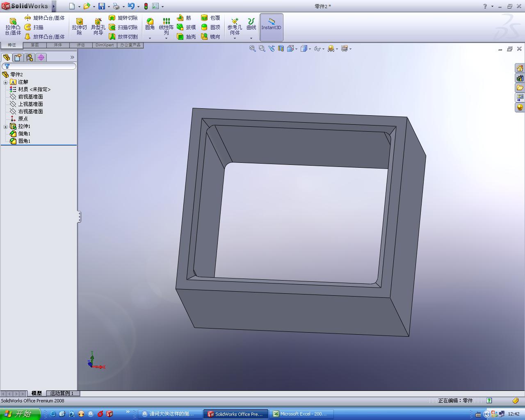Rebuild the model with traffic light icon
The image size is (525, 420).
tap(146, 6)
